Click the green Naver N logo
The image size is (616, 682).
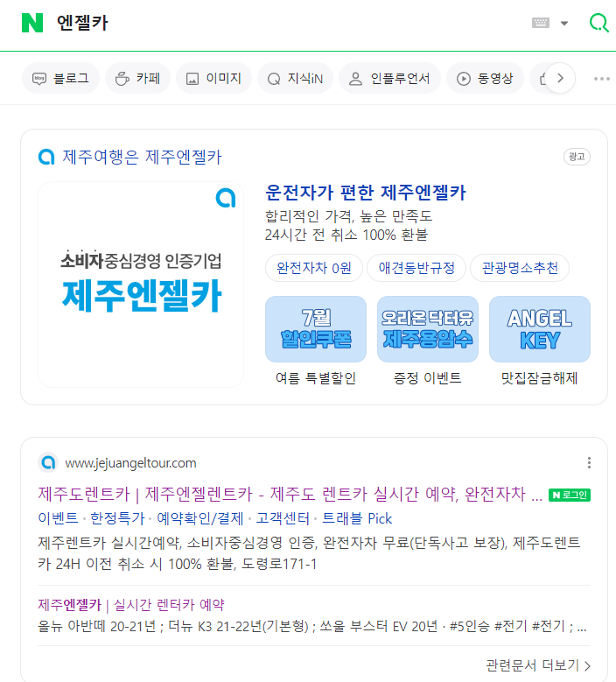click(32, 23)
